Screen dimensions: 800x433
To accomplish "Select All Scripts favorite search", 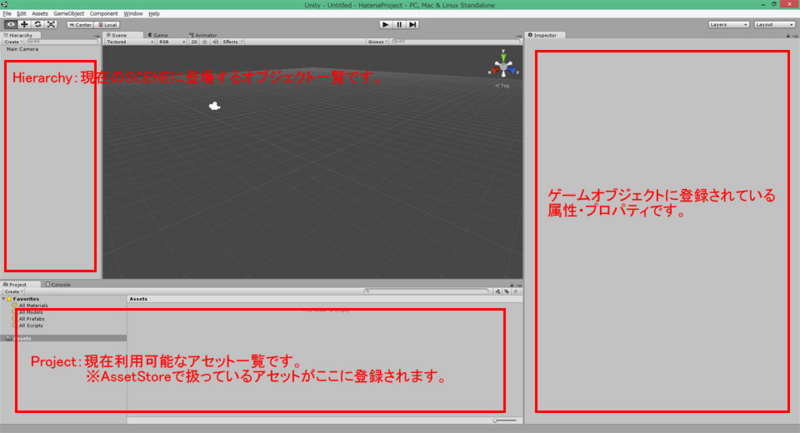I will click(x=31, y=325).
